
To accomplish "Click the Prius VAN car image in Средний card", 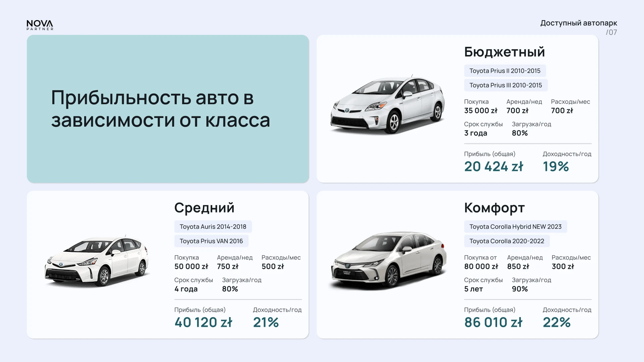I will pyautogui.click(x=97, y=261).
